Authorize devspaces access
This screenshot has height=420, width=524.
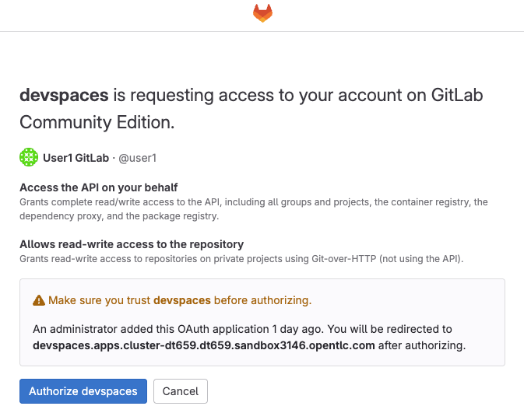pyautogui.click(x=83, y=391)
